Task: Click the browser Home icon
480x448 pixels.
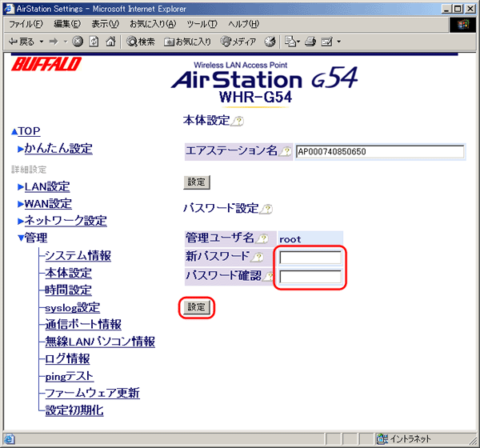Action: tap(110, 41)
